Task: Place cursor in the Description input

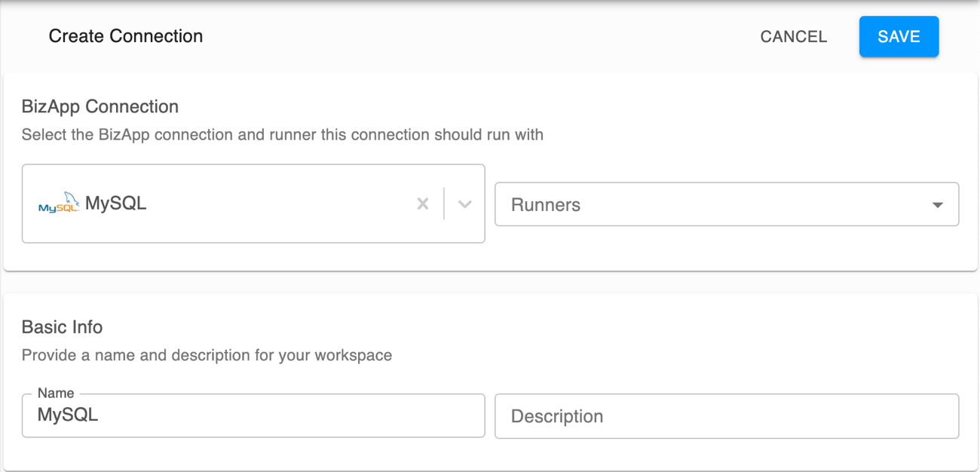Action: point(726,415)
